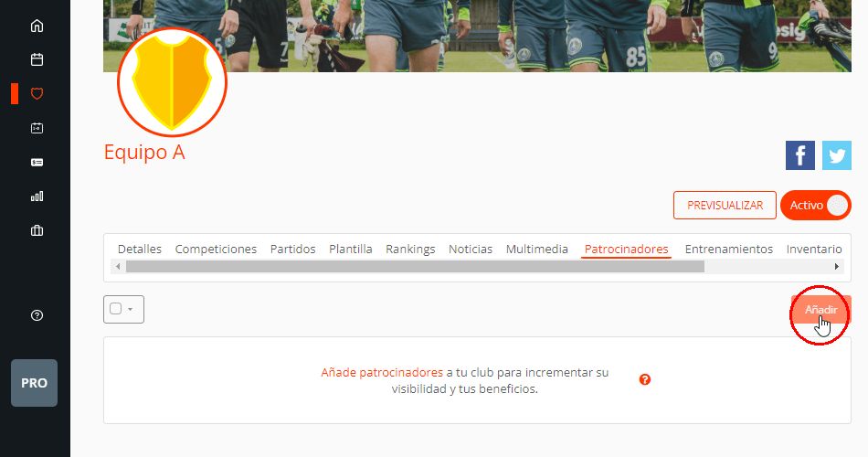This screenshot has width=868, height=457.
Task: Switch to the Competiciones tab
Action: [x=216, y=250]
